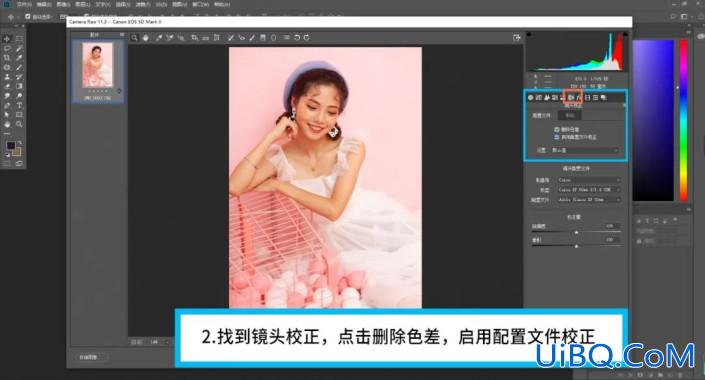Image resolution: width=705 pixels, height=380 pixels.
Task: Open the Tone Curve panel tab
Action: (539, 98)
